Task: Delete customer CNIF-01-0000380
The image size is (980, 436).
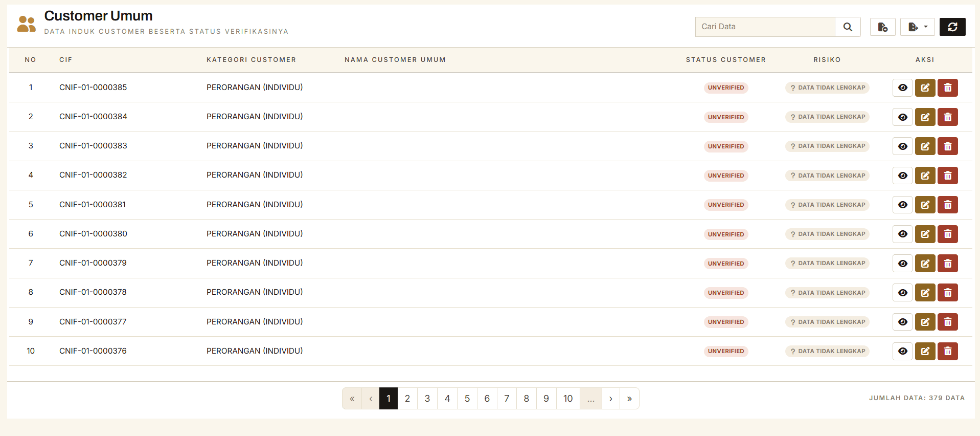Action: (x=948, y=234)
